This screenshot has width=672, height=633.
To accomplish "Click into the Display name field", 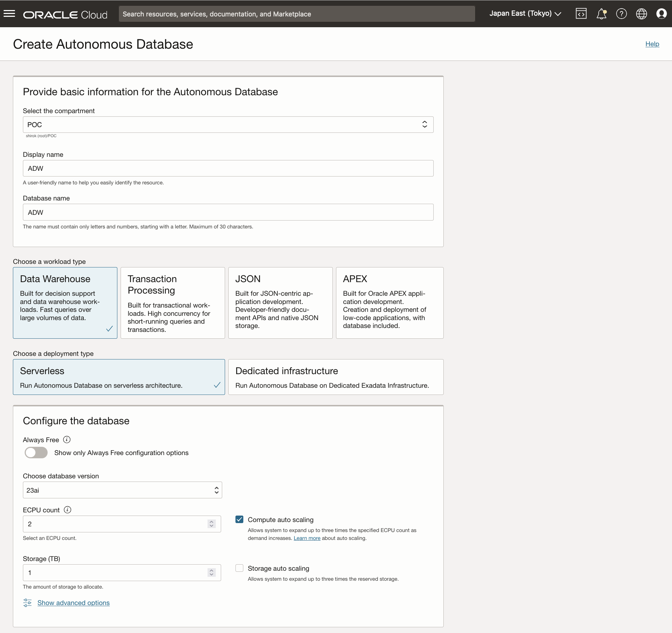I will tap(228, 168).
